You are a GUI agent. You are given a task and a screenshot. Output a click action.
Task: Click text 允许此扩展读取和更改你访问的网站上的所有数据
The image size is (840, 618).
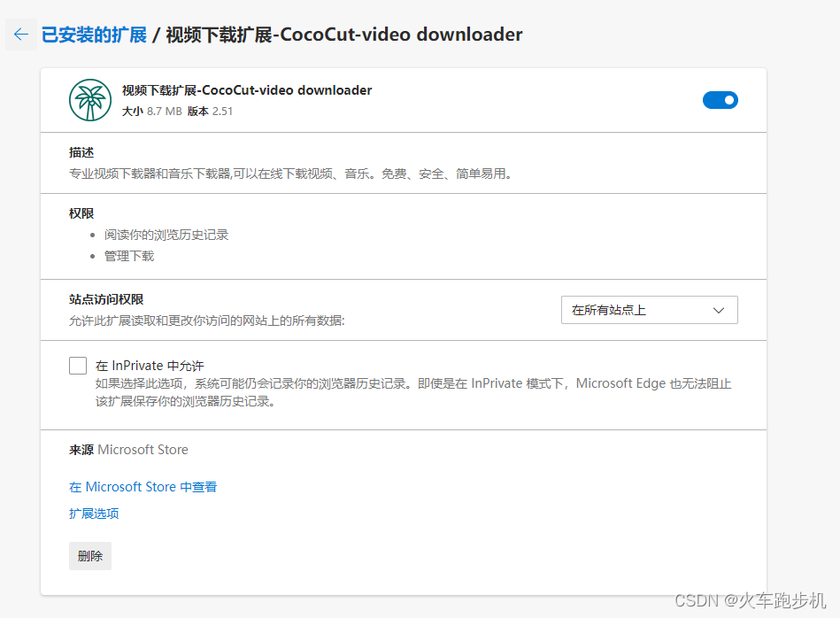[x=207, y=321]
